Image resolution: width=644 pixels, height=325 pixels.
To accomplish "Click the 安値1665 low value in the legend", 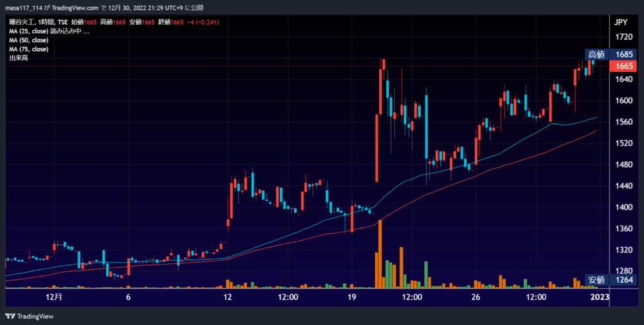I will click(142, 22).
